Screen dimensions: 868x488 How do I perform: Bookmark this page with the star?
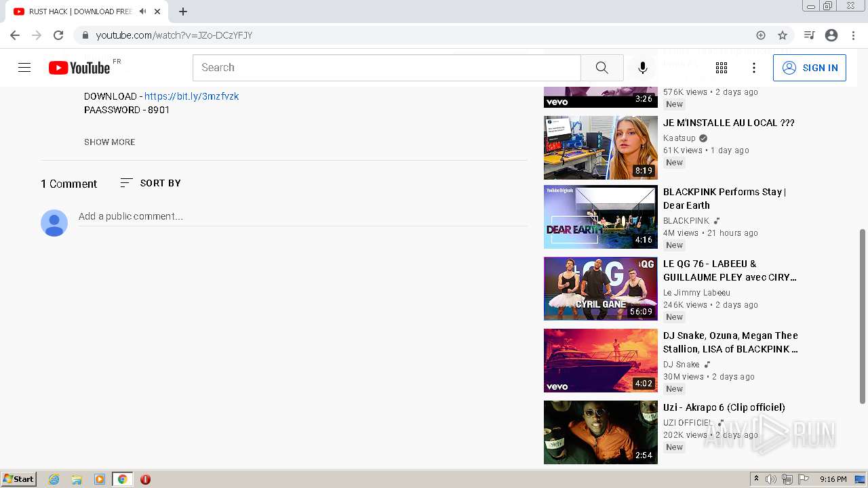coord(783,35)
